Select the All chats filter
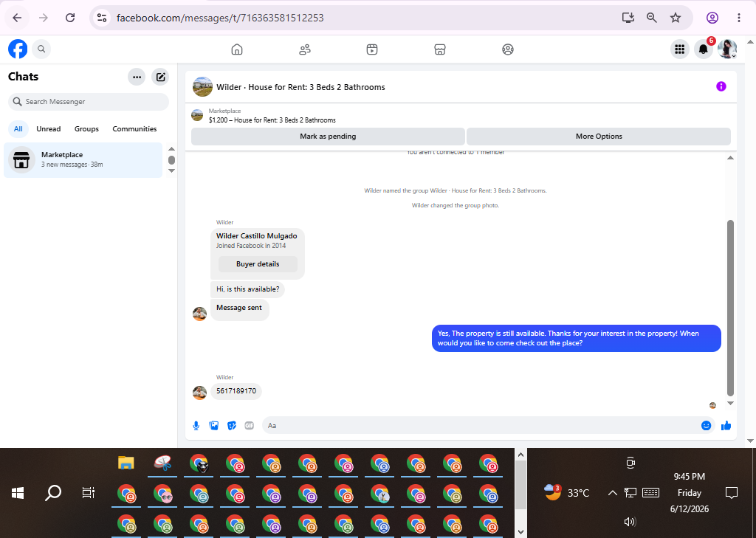756x538 pixels. click(18, 128)
